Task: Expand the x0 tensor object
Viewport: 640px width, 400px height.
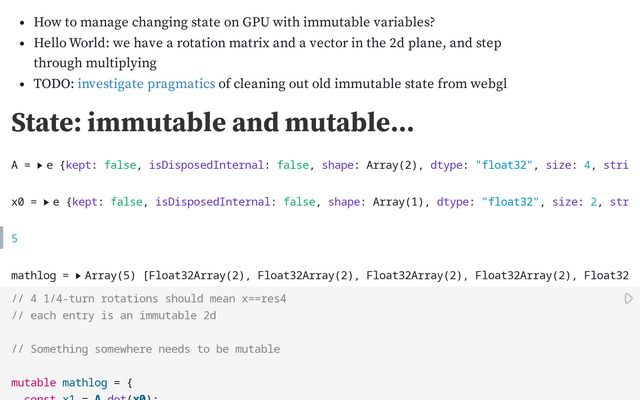Action: click(x=46, y=202)
